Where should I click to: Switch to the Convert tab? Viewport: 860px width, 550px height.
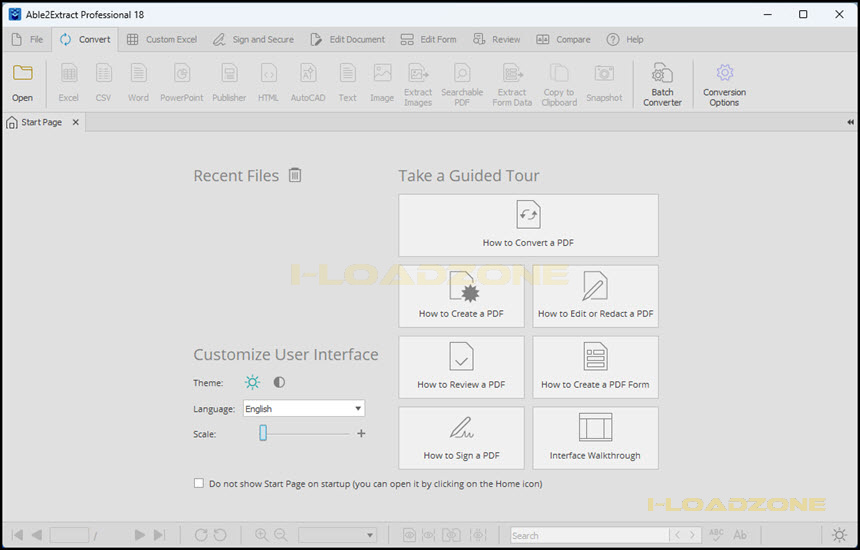tap(85, 39)
